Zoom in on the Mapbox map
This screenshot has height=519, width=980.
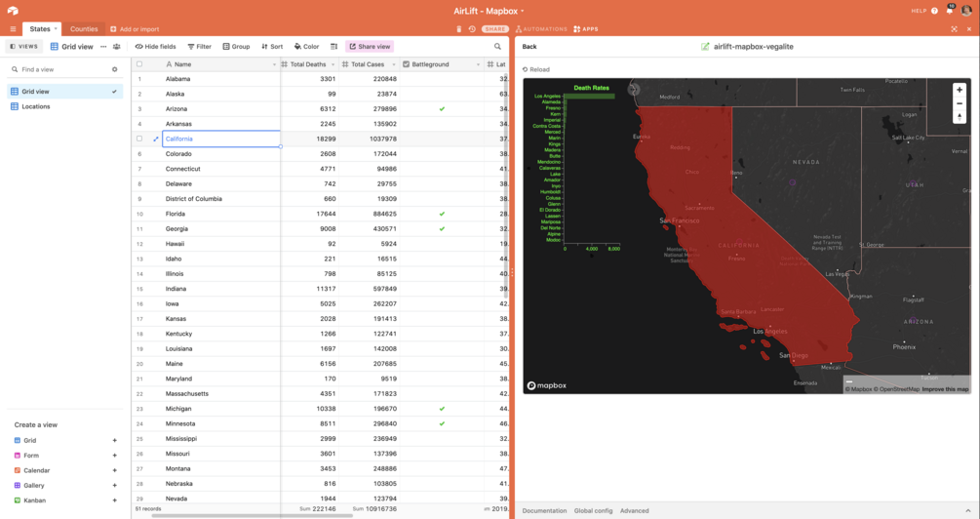click(960, 90)
